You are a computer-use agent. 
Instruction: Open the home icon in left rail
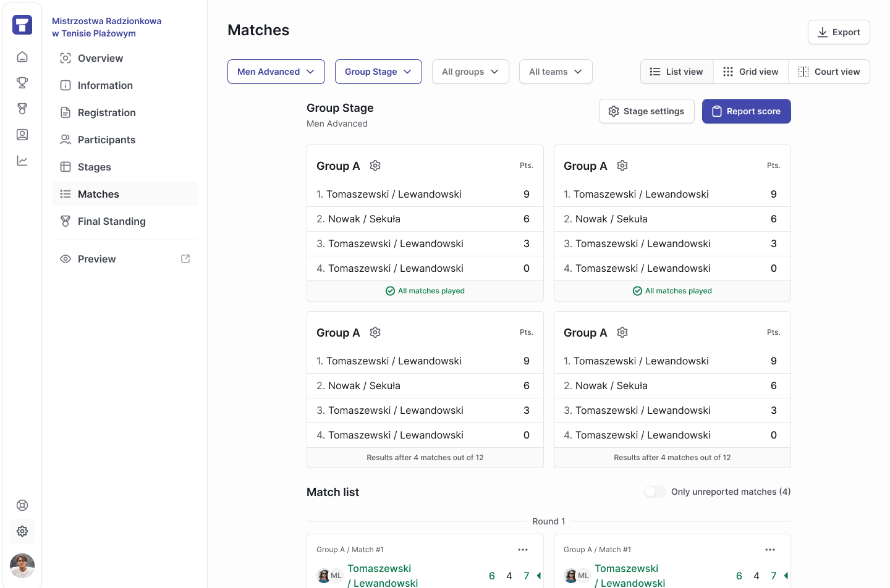pyautogui.click(x=22, y=57)
